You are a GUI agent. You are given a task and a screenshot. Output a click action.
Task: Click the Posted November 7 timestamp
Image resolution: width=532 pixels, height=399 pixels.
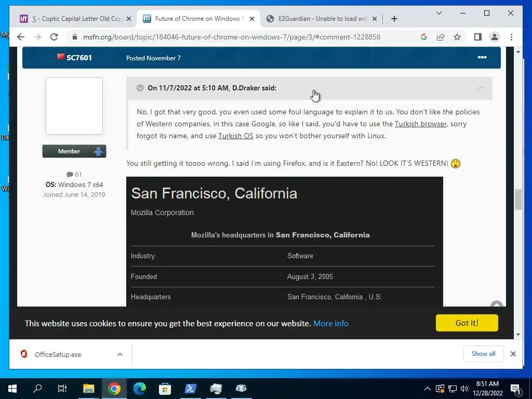click(153, 58)
